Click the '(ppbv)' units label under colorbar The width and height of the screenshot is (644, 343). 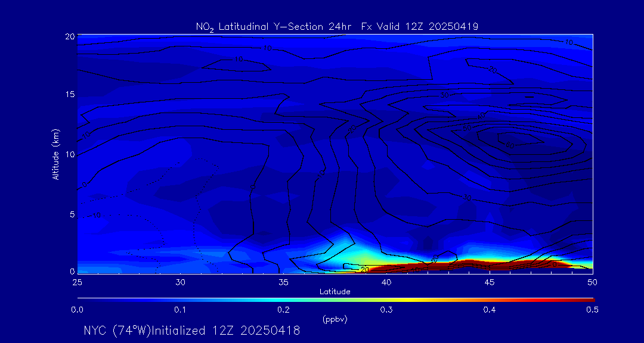335,320
